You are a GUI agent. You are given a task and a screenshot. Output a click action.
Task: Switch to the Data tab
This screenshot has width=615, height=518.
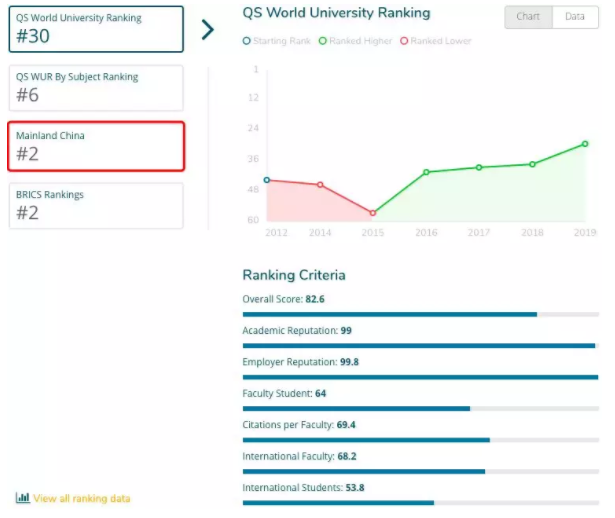tap(575, 17)
